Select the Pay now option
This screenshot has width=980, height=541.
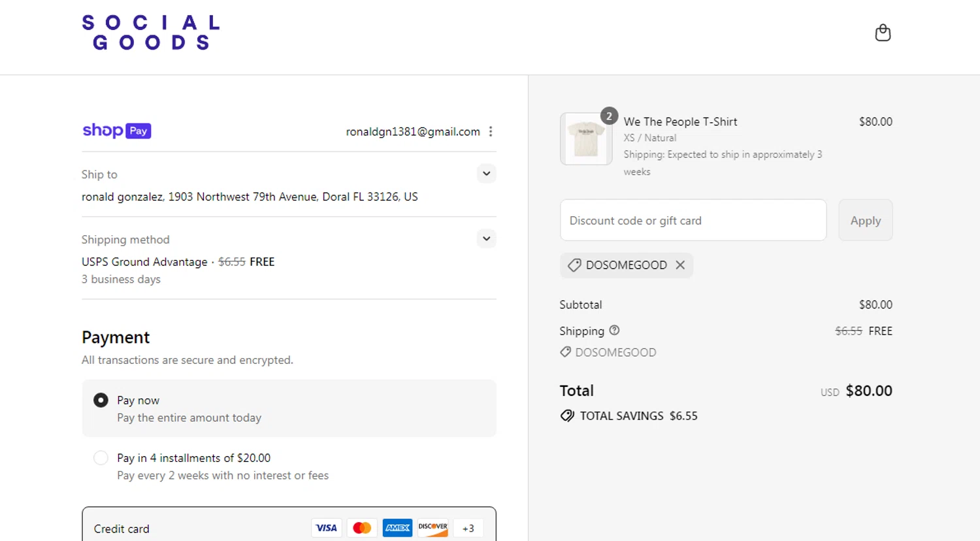tap(101, 400)
